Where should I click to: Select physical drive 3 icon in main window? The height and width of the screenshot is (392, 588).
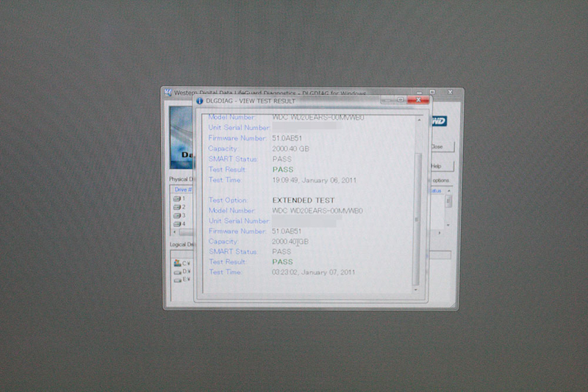point(177,216)
